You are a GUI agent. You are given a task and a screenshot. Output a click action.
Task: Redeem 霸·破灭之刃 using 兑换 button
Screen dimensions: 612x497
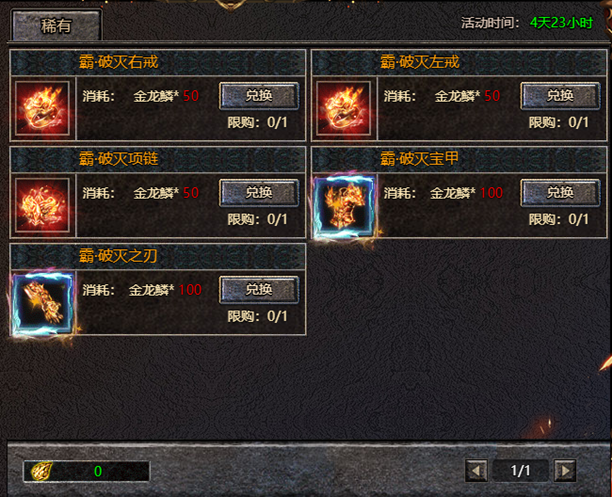[259, 289]
